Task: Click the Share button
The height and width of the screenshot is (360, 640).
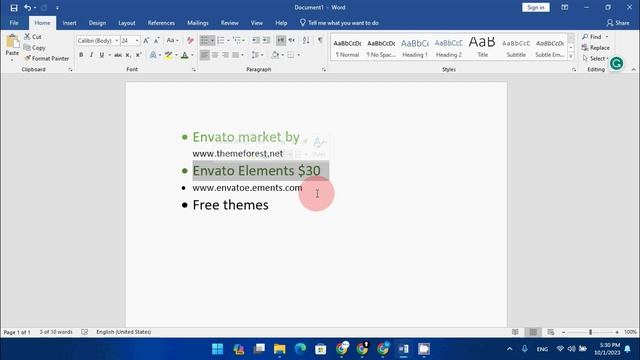Action: (x=618, y=23)
